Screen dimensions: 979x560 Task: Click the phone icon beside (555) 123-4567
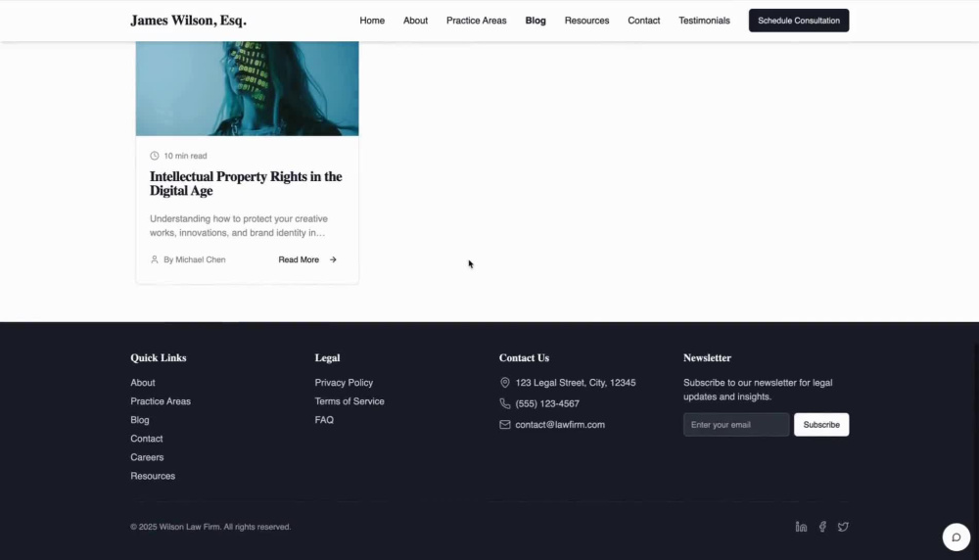pos(504,404)
